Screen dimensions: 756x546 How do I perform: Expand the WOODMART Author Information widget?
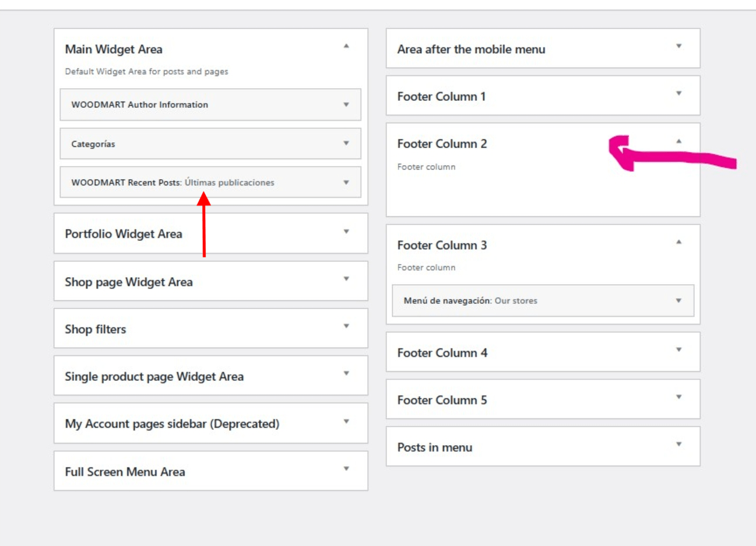(x=346, y=105)
